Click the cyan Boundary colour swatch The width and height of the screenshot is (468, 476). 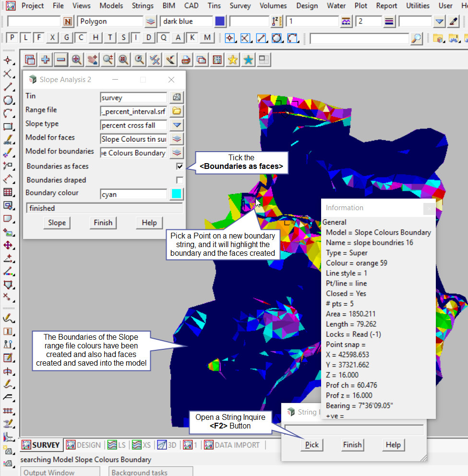tap(177, 194)
